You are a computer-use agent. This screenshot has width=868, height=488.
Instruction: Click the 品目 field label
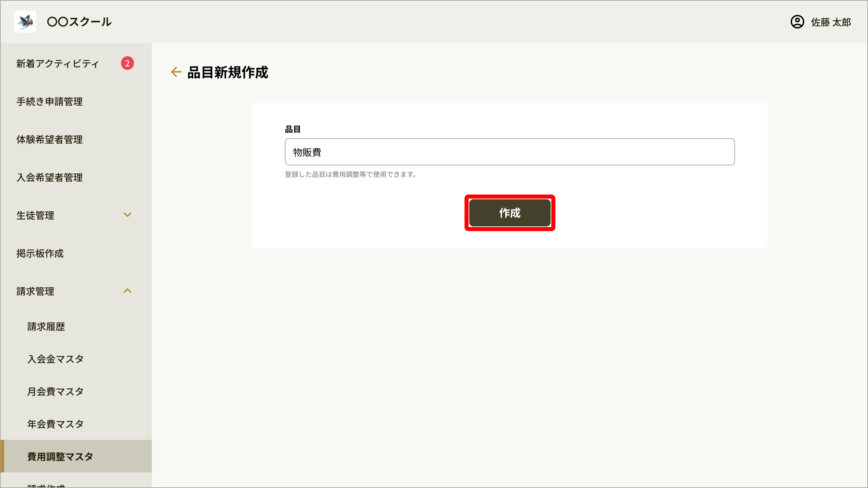[x=293, y=129]
